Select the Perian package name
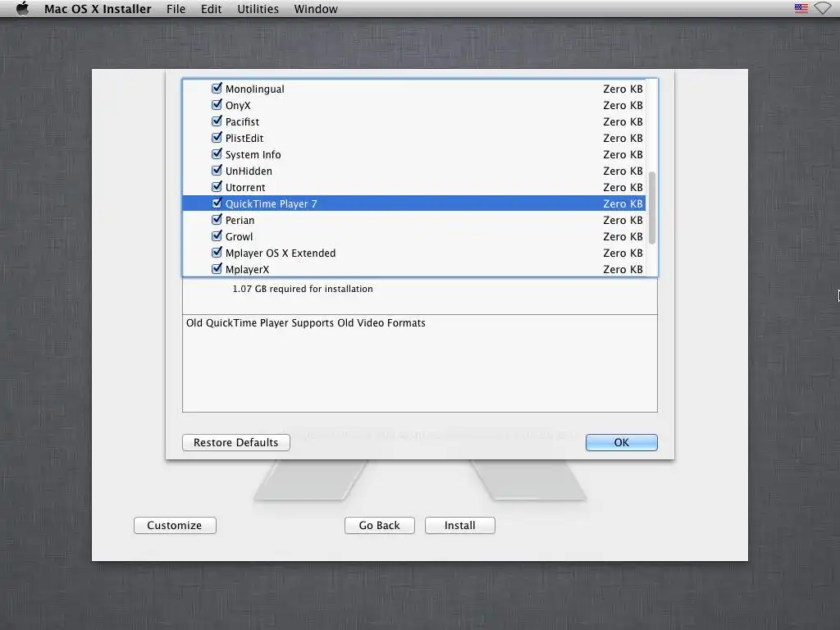This screenshot has width=840, height=630. click(240, 220)
